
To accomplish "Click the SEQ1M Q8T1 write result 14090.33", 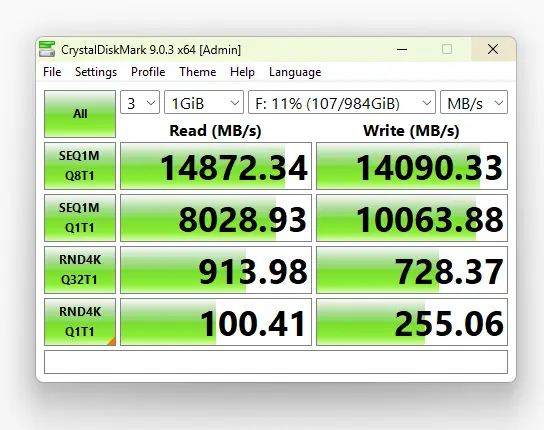I will coord(412,166).
